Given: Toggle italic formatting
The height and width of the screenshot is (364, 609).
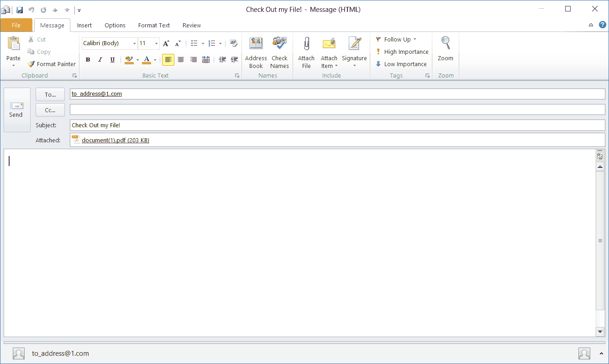Looking at the screenshot, I should click(100, 60).
